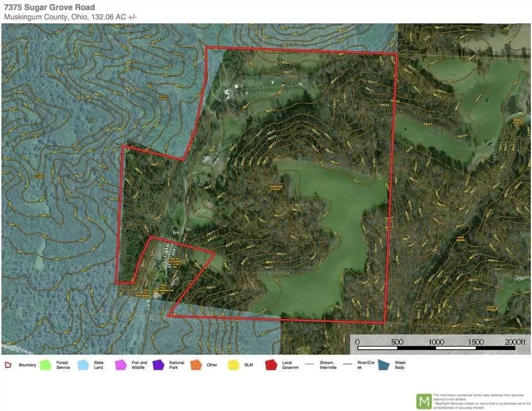The height and width of the screenshot is (411, 532).
Task: Click the Stream, Intermittent legend line
Action: tap(308, 365)
